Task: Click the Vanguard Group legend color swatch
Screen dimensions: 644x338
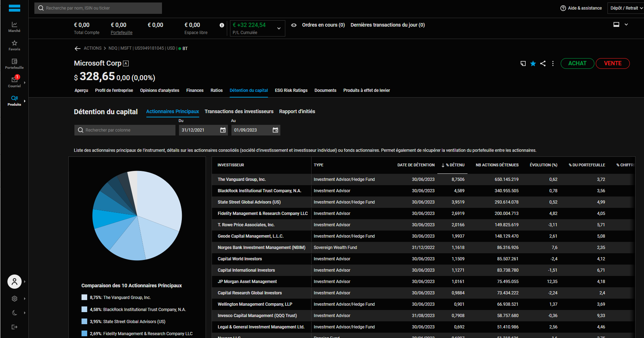Action: (84, 297)
